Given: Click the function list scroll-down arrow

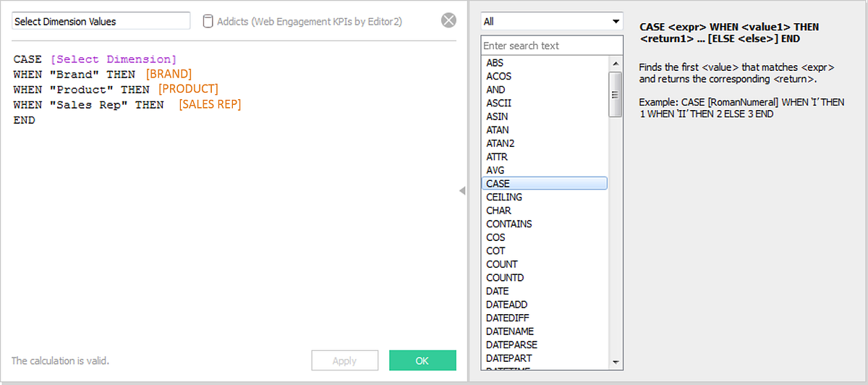Looking at the screenshot, I should [x=616, y=361].
